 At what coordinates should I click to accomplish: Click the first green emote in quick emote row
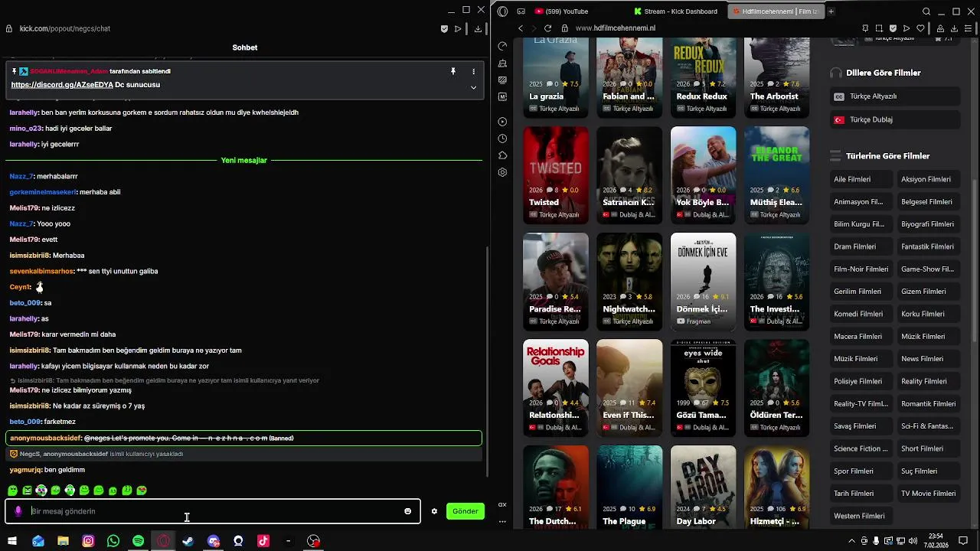pyautogui.click(x=13, y=491)
